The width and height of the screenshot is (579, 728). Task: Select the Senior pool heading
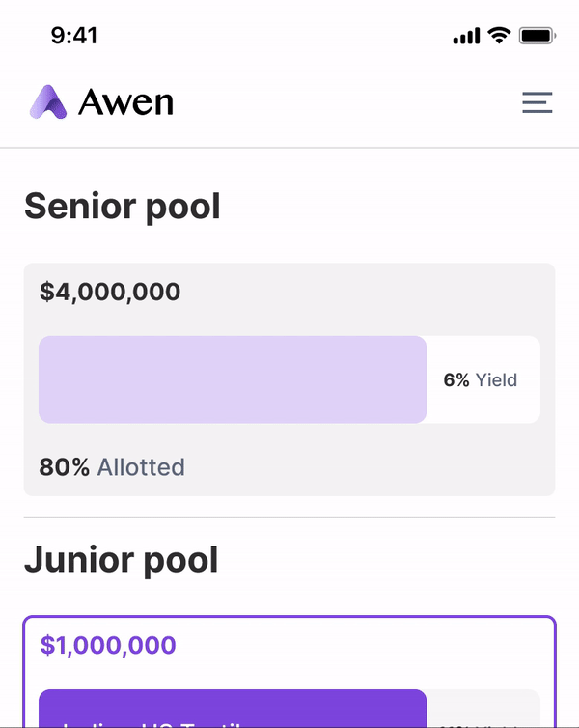[x=123, y=206]
